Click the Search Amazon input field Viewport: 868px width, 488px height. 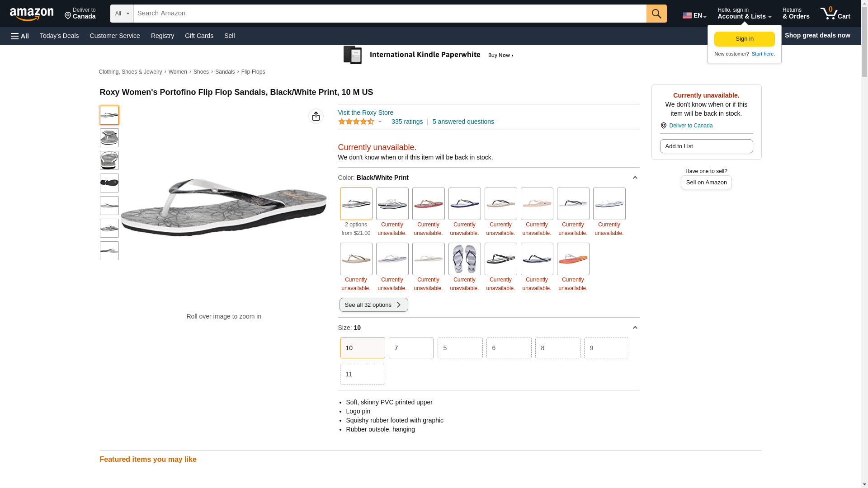[390, 14]
